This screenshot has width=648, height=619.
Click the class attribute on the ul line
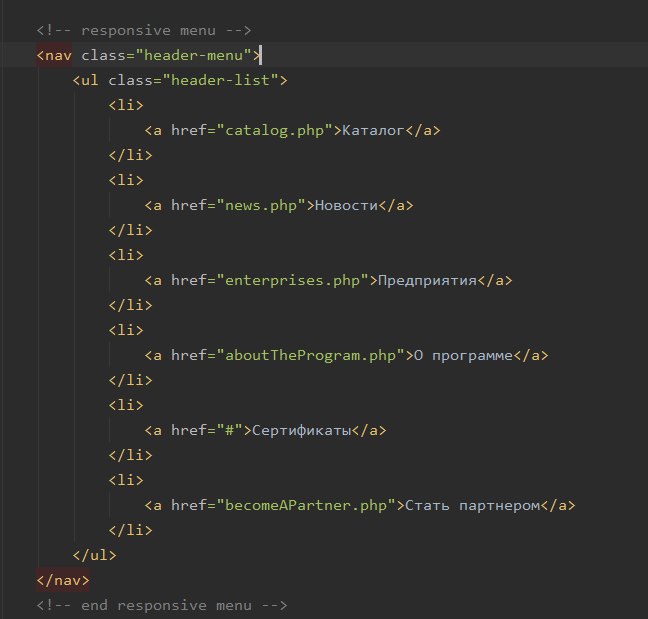[131, 80]
